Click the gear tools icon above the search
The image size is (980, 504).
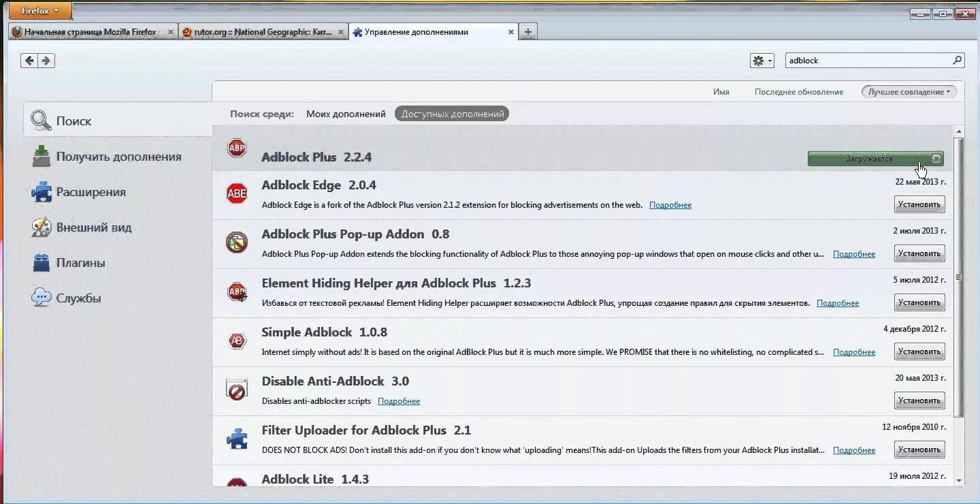[757, 60]
